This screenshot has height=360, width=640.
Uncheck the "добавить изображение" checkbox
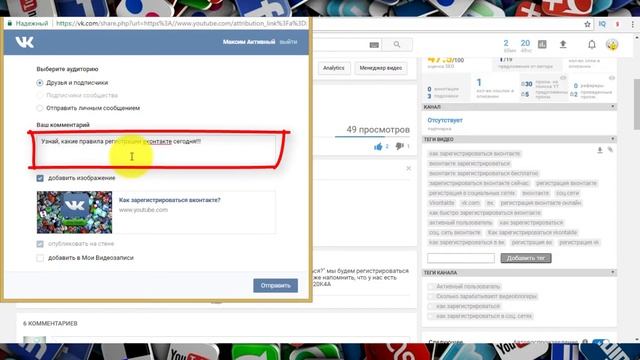tap(40, 178)
